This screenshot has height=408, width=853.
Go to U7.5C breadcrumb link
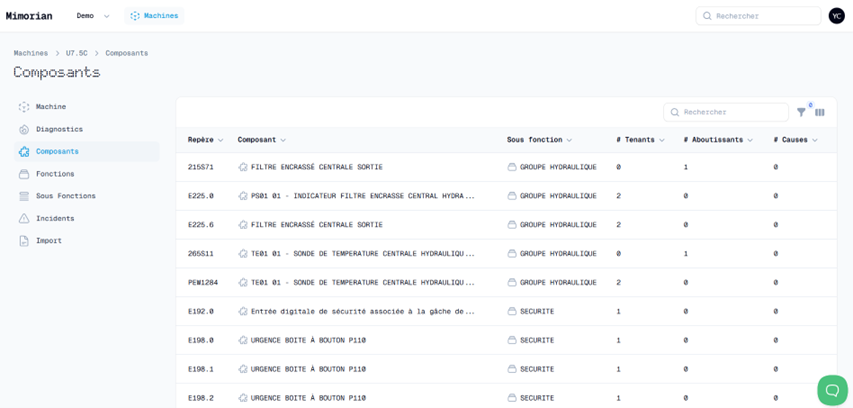pos(77,53)
